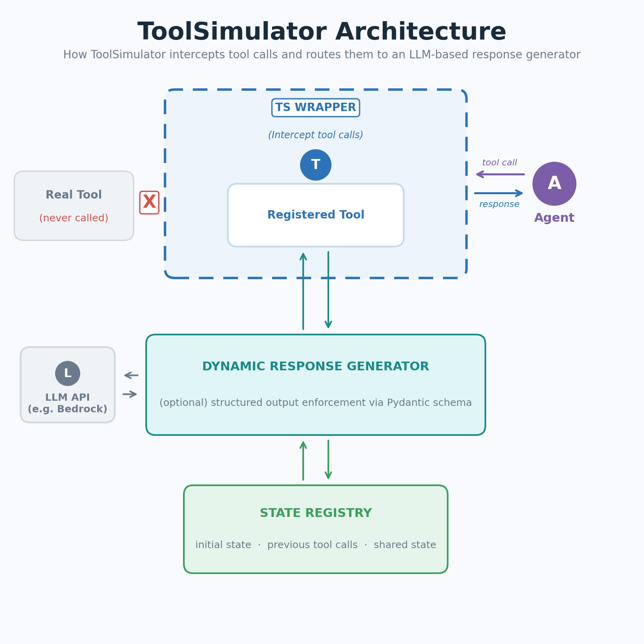Click the L icon for LLM API
The height and width of the screenshot is (644, 644).
pyautogui.click(x=67, y=374)
